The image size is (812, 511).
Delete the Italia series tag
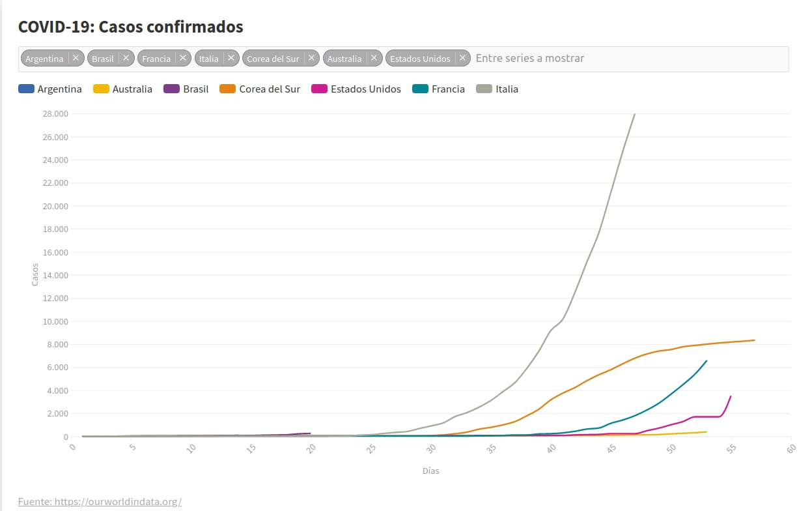[231, 58]
